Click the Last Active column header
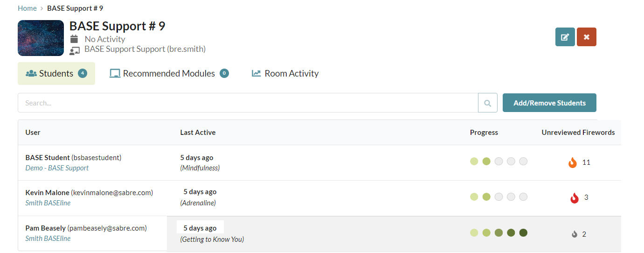 point(198,133)
